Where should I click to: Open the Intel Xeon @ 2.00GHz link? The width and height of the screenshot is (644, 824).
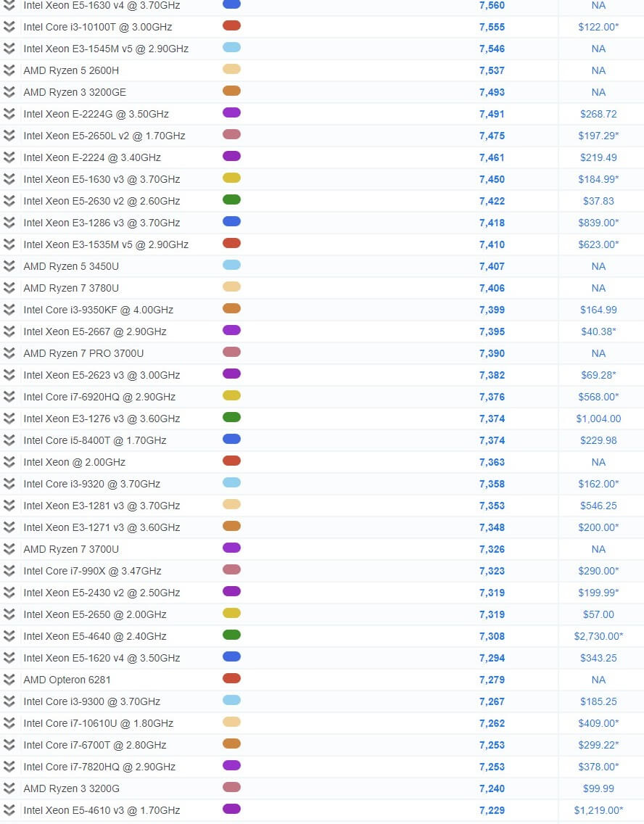pyautogui.click(x=74, y=463)
